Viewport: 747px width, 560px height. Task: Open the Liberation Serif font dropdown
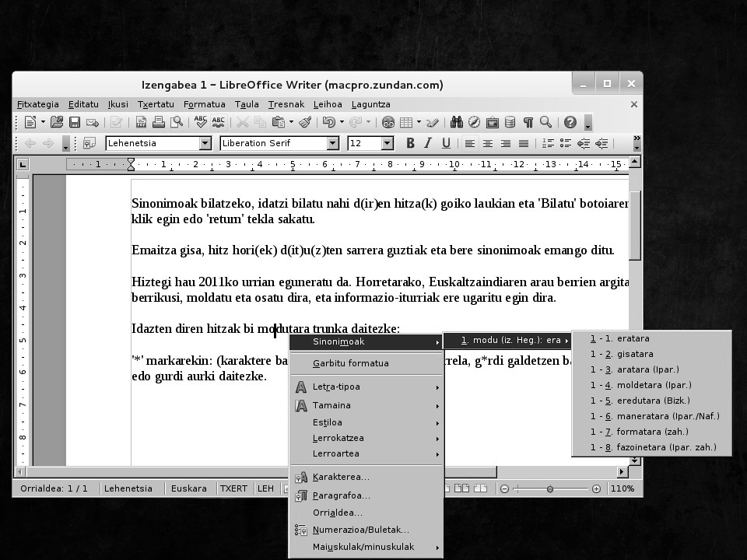(332, 143)
